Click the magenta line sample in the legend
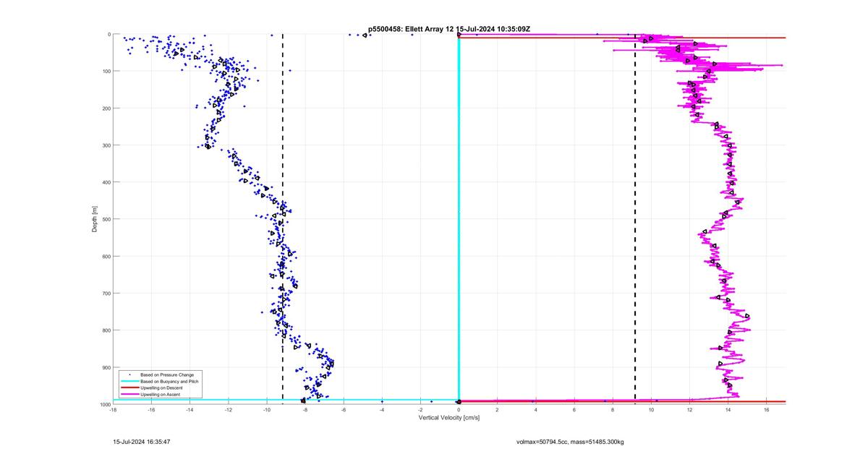 pos(129,394)
